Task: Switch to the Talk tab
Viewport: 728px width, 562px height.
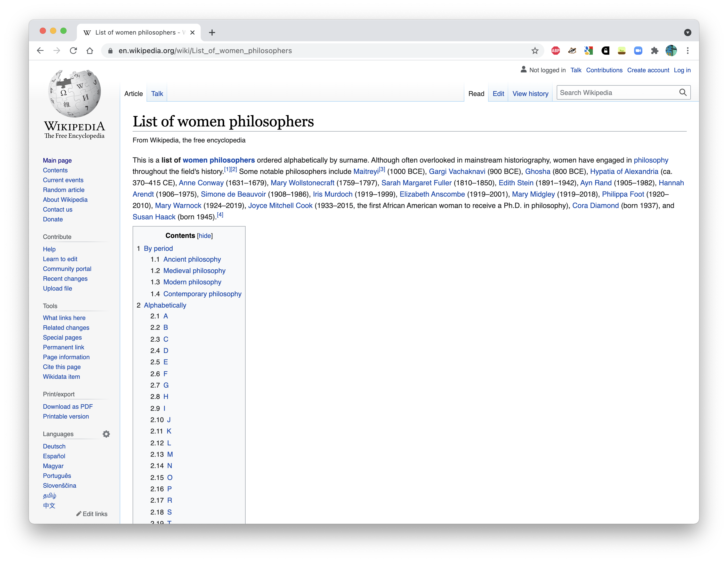Action: (157, 94)
